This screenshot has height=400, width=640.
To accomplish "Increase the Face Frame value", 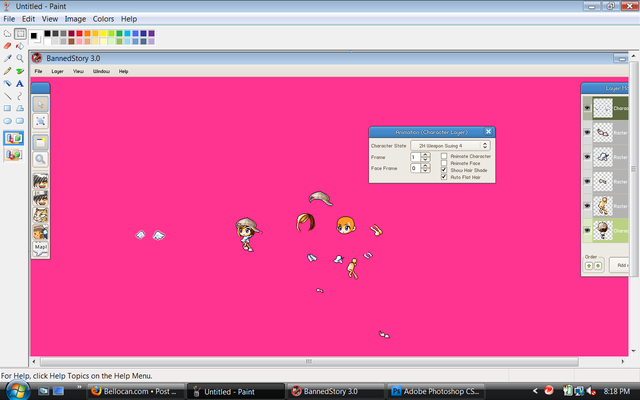I will click(x=425, y=166).
